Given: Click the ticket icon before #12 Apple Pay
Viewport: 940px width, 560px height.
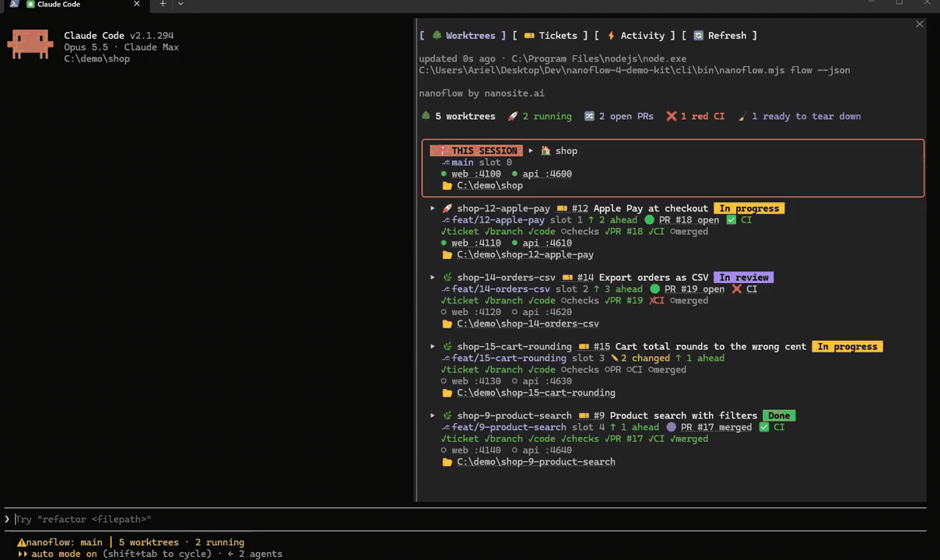Looking at the screenshot, I should 562,208.
